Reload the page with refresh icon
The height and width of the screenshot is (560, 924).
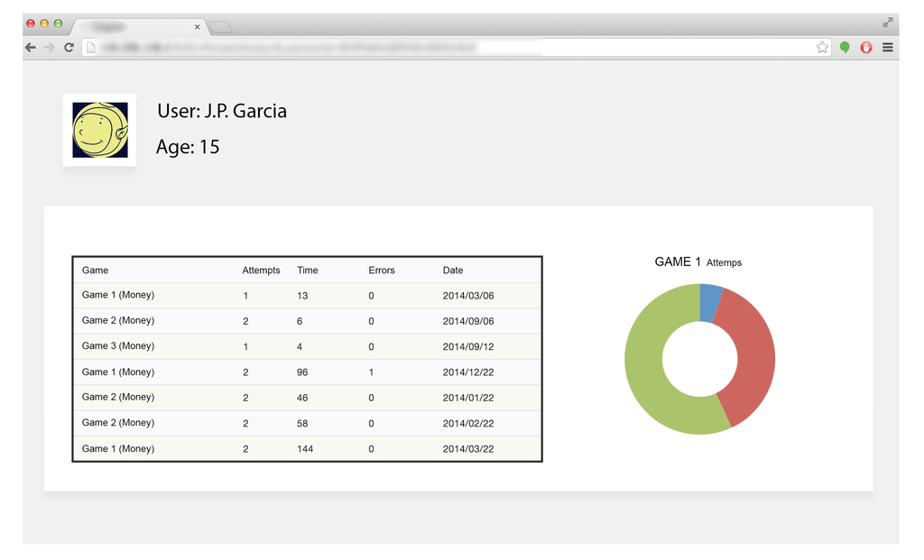[x=69, y=47]
